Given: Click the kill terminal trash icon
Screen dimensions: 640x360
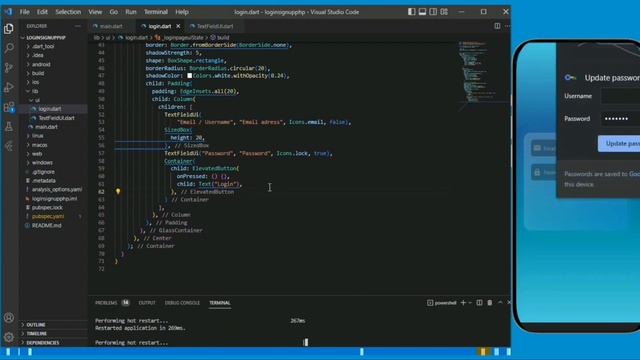Looking at the screenshot, I should 490,303.
